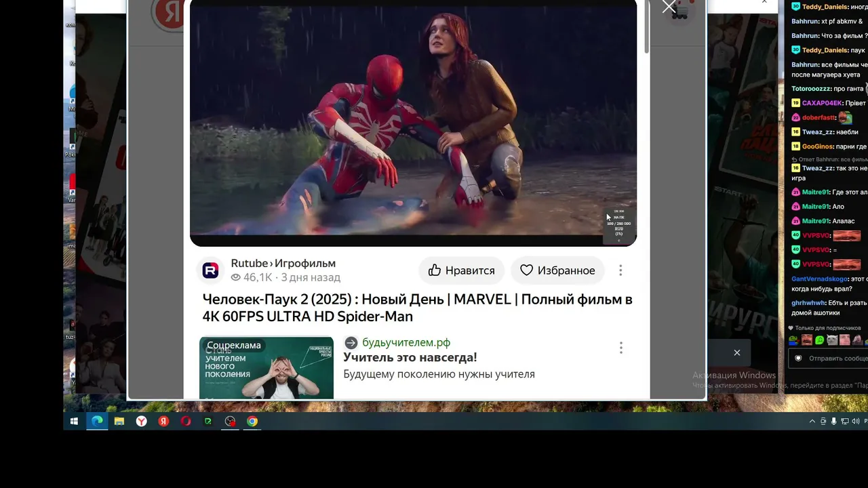Click the heart icon in Избранное
Image resolution: width=868 pixels, height=488 pixels.
click(527, 270)
